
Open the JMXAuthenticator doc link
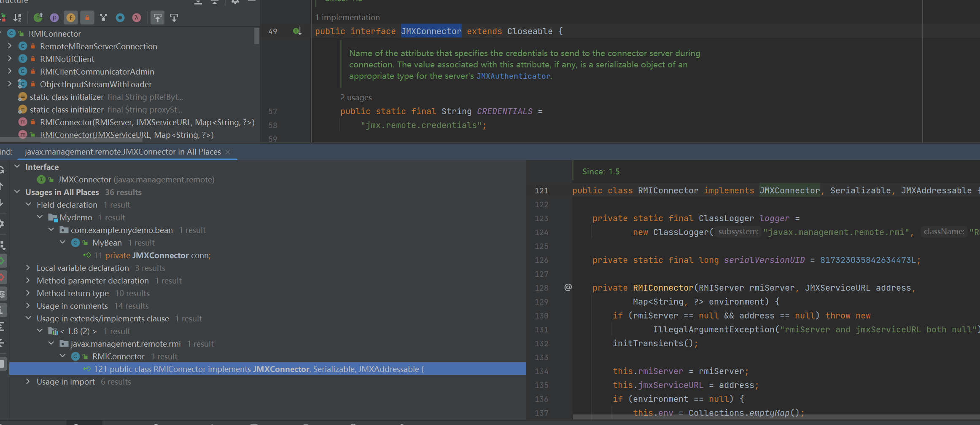click(513, 76)
